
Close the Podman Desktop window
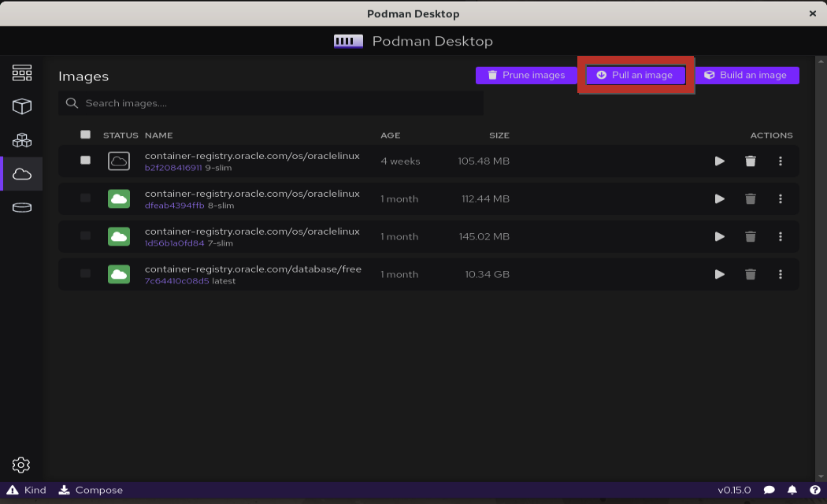(x=813, y=13)
